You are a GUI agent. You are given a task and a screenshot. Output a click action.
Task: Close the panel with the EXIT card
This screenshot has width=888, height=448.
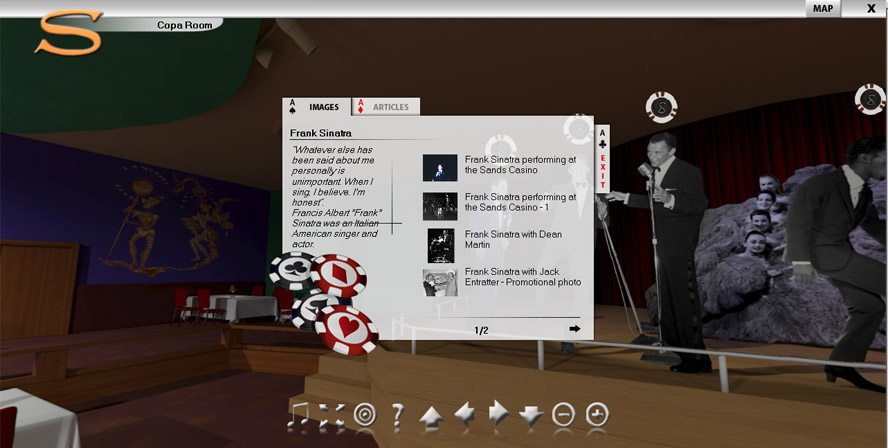tap(603, 159)
